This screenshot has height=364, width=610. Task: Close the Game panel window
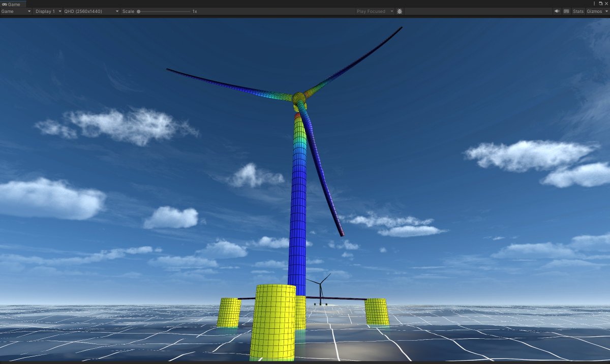[606, 4]
